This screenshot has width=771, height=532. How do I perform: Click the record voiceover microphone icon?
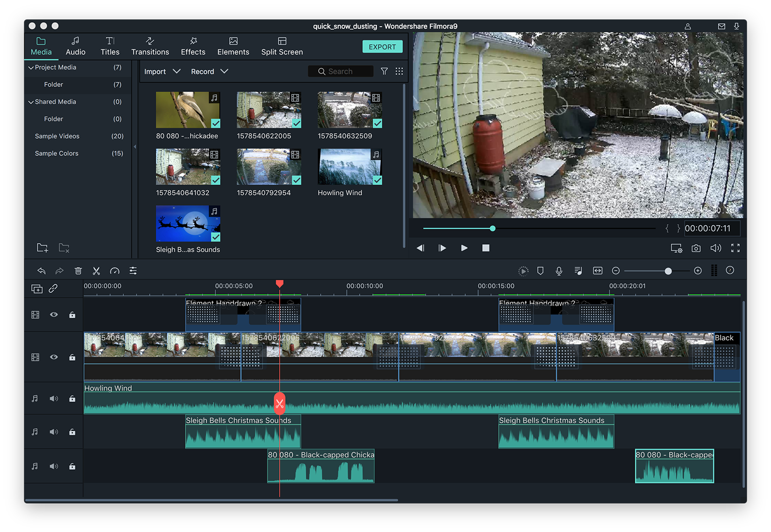559,271
